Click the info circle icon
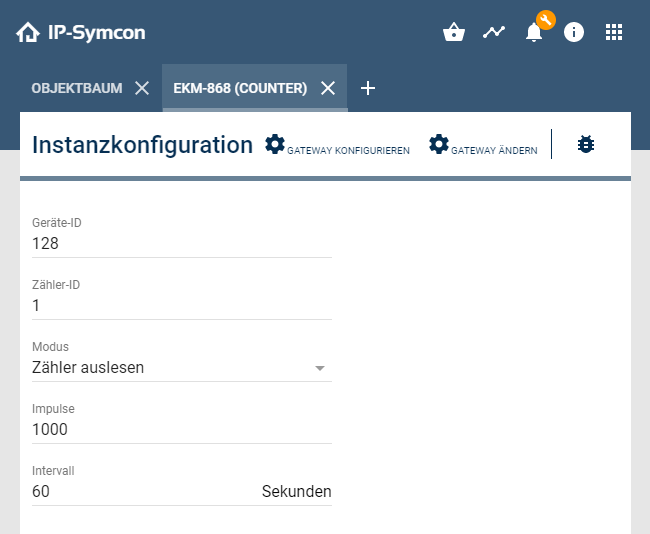650x534 pixels. 574,32
